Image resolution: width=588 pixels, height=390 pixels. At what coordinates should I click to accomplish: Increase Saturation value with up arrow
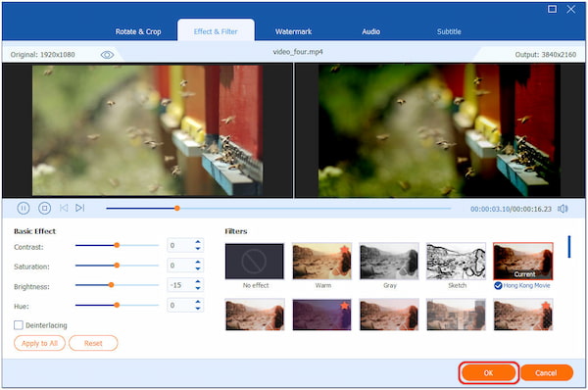point(198,262)
